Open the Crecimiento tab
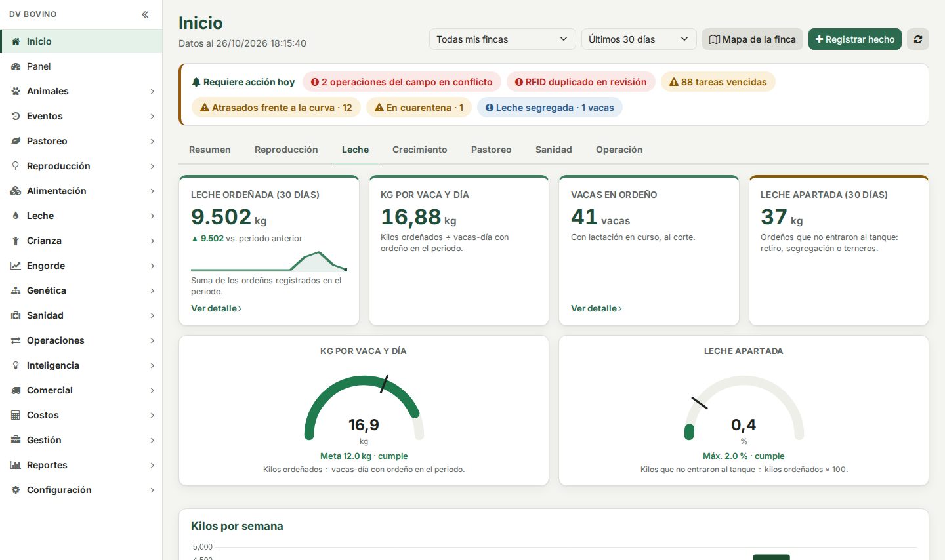The image size is (945, 560). [420, 150]
